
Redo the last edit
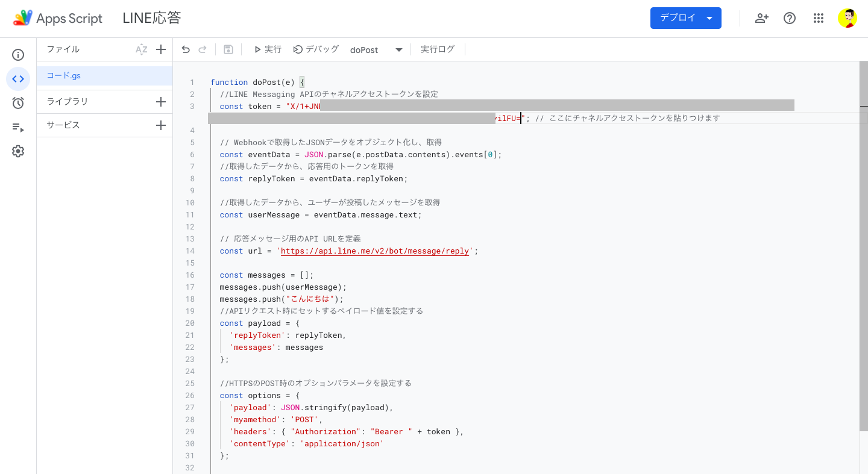204,49
